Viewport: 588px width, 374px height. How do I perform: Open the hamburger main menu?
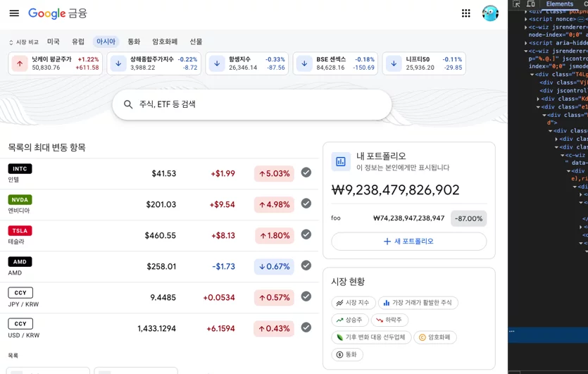(x=14, y=13)
